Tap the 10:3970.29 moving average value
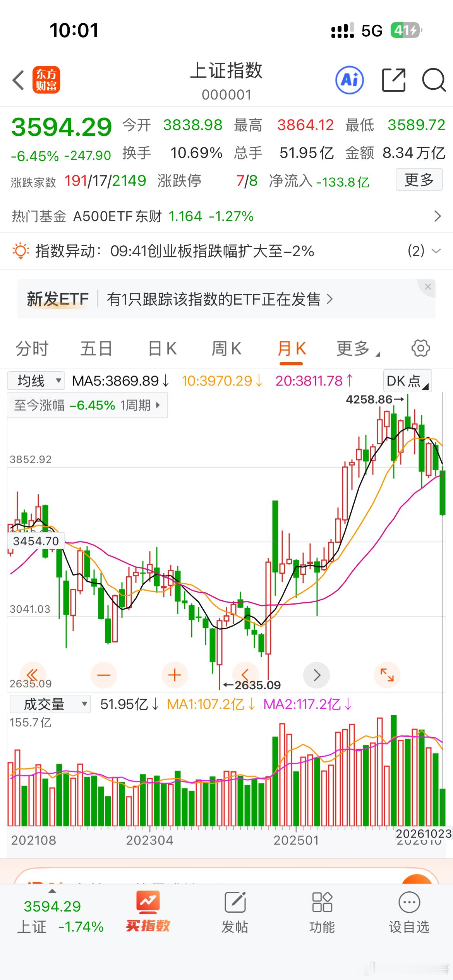Viewport: 453px width, 980px height. coord(222,381)
